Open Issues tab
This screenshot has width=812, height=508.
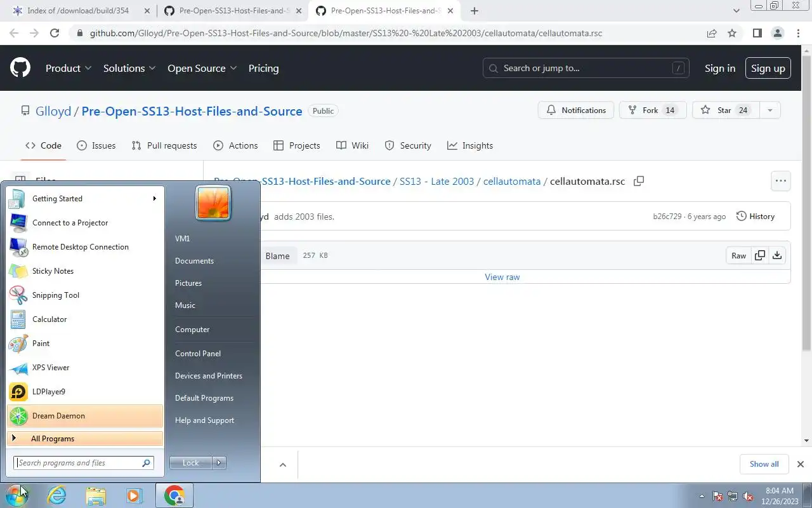tap(96, 145)
